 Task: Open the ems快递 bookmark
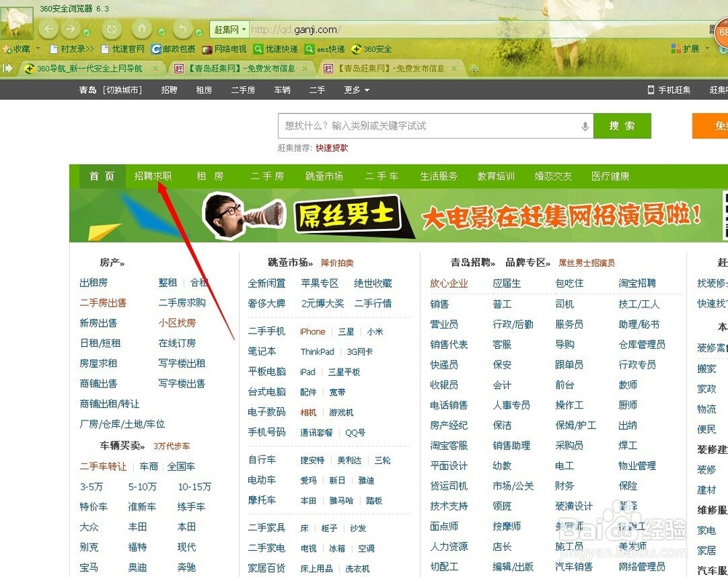coord(325,49)
